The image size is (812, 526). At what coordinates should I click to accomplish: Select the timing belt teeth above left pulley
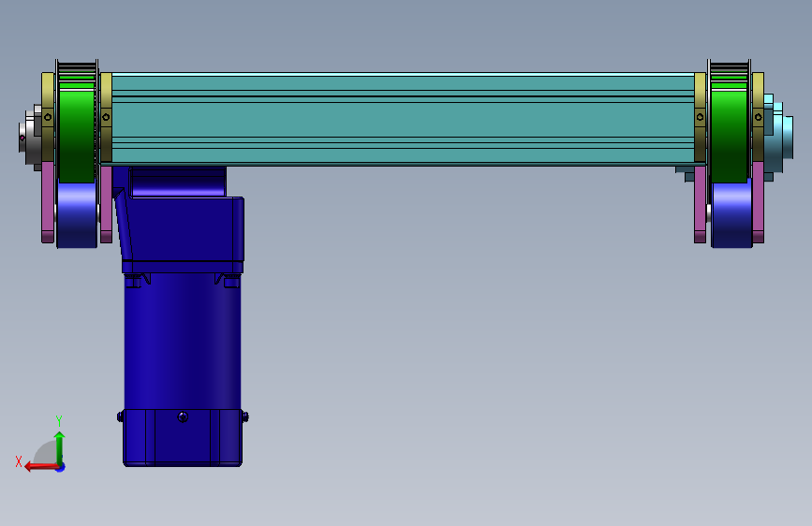[77, 70]
